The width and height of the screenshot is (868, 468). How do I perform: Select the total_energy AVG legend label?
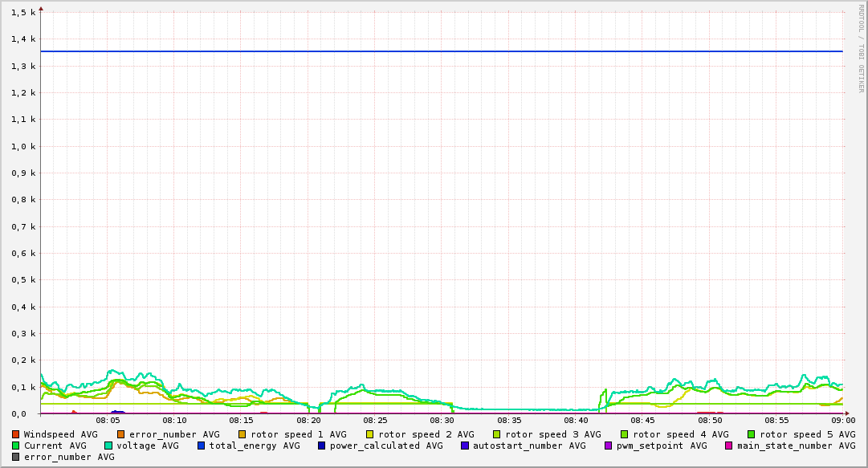click(255, 446)
